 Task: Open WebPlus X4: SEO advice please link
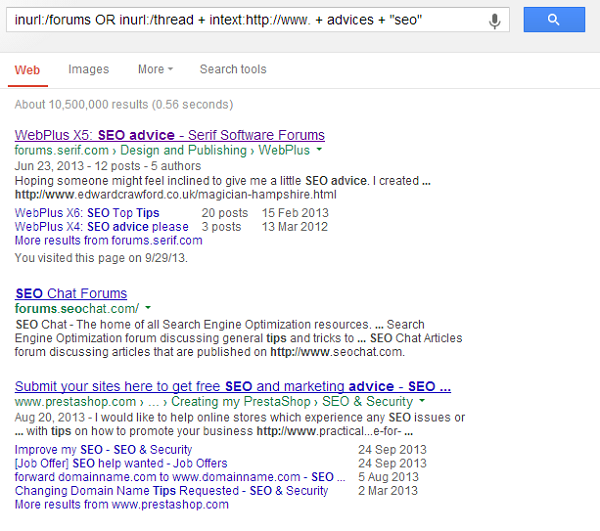(101, 227)
